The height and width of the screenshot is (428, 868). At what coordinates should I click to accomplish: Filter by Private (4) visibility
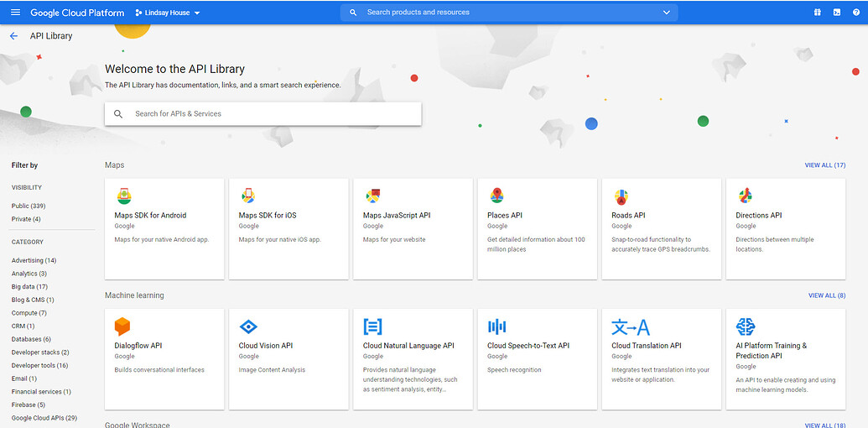[x=26, y=219]
